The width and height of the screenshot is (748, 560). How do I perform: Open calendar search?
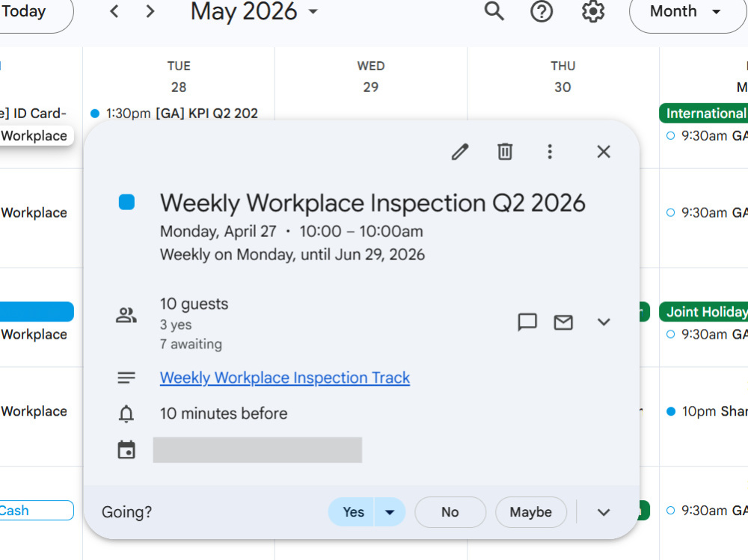tap(494, 11)
